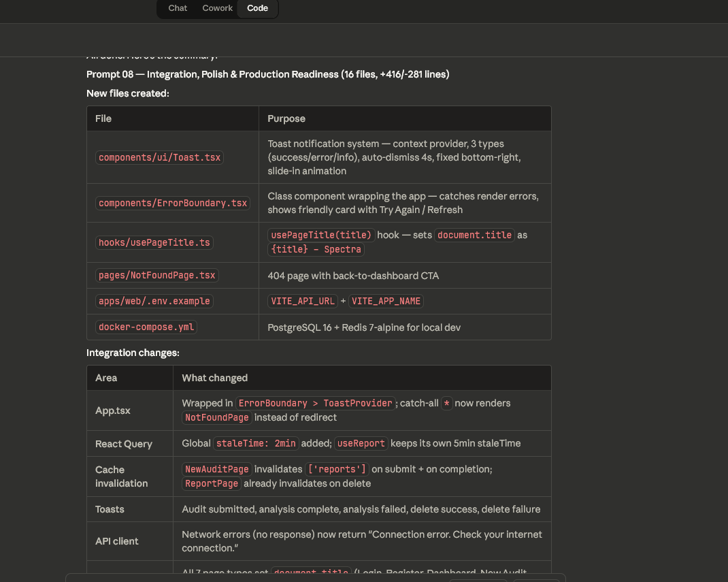Click the document.title code snippet in usePageTitle row
This screenshot has width=728, height=582.
click(x=474, y=235)
